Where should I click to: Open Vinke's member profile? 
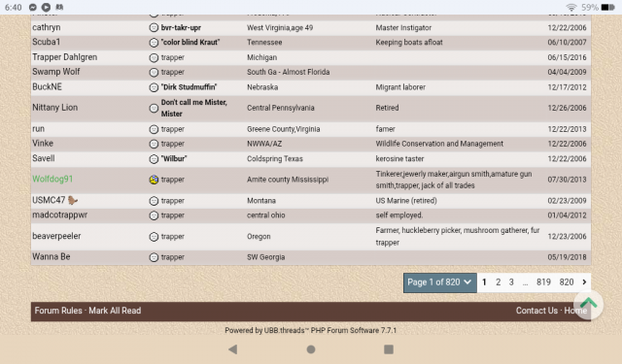[x=43, y=144]
